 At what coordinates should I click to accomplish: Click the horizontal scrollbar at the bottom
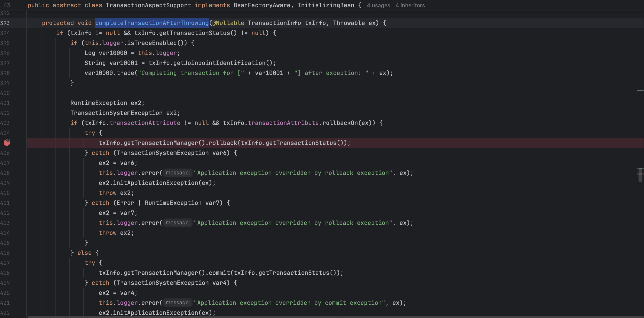[x=184, y=317]
